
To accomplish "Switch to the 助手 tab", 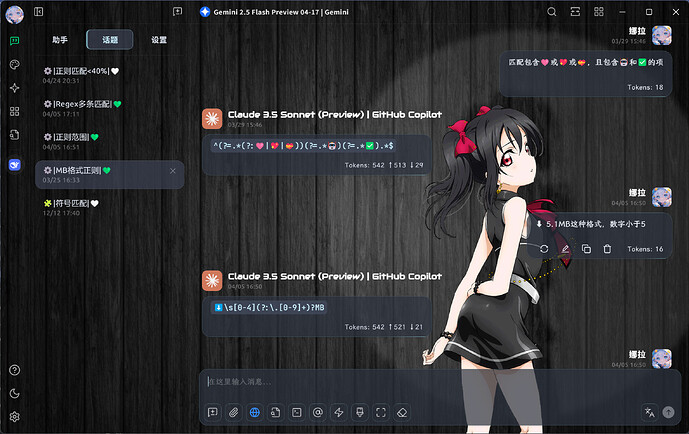I will [x=60, y=40].
